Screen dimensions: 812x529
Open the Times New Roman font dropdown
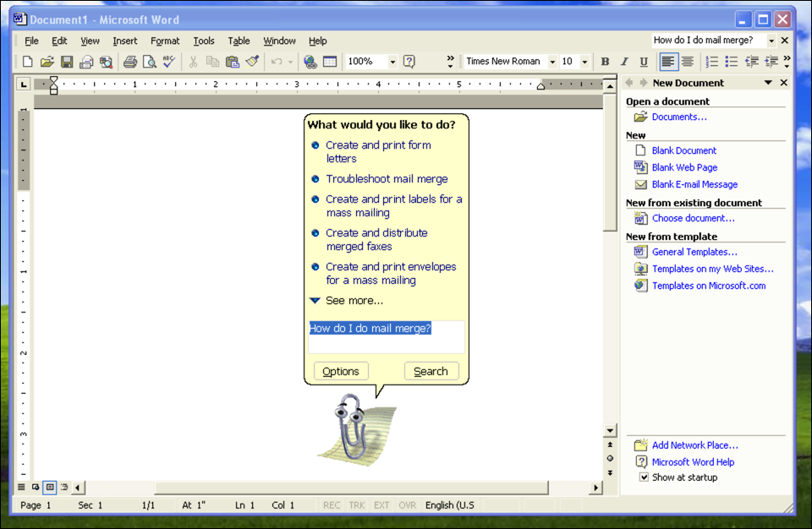(x=553, y=61)
